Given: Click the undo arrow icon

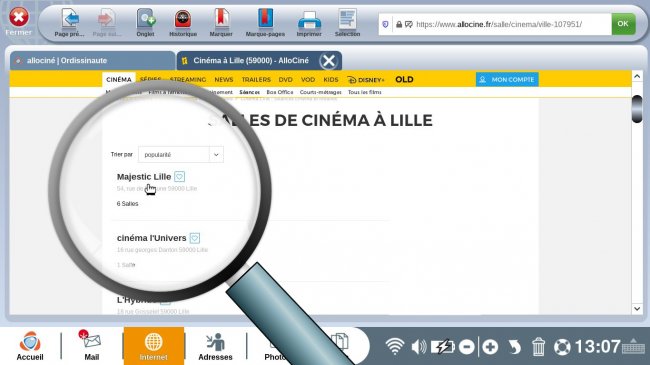Looking at the screenshot, I should (x=514, y=347).
